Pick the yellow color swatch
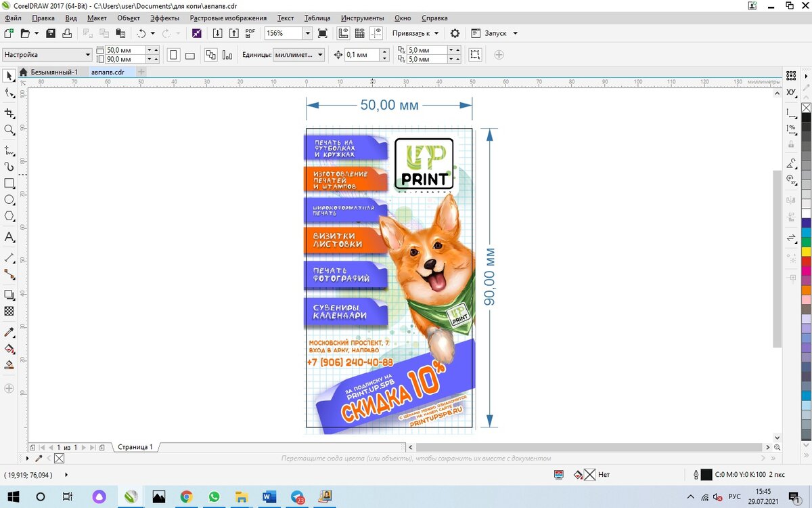Image resolution: width=812 pixels, height=508 pixels. coord(806,251)
